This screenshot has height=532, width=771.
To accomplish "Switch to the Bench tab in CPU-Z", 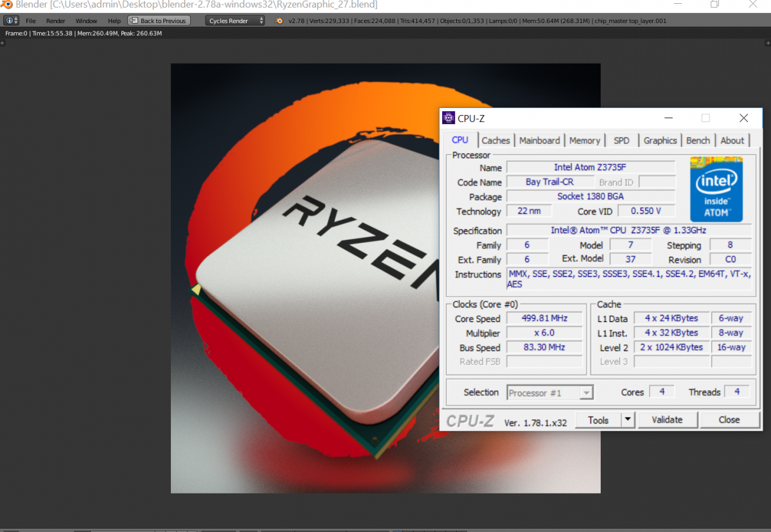I will tap(698, 141).
